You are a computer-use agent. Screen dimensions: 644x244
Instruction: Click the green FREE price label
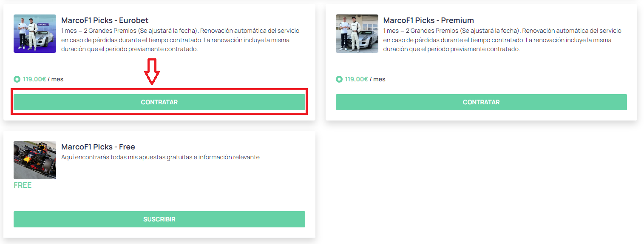[x=23, y=185]
